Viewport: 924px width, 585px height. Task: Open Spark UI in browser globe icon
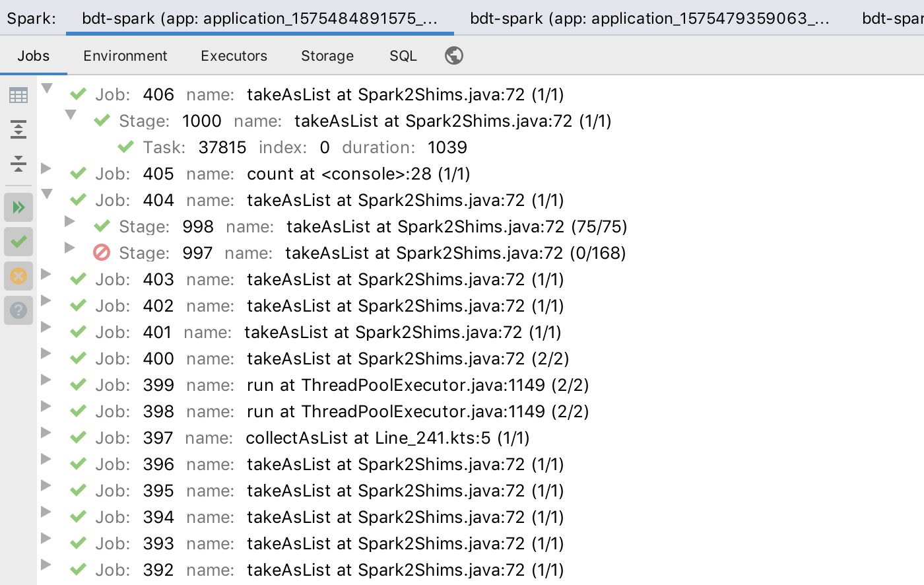click(x=454, y=55)
